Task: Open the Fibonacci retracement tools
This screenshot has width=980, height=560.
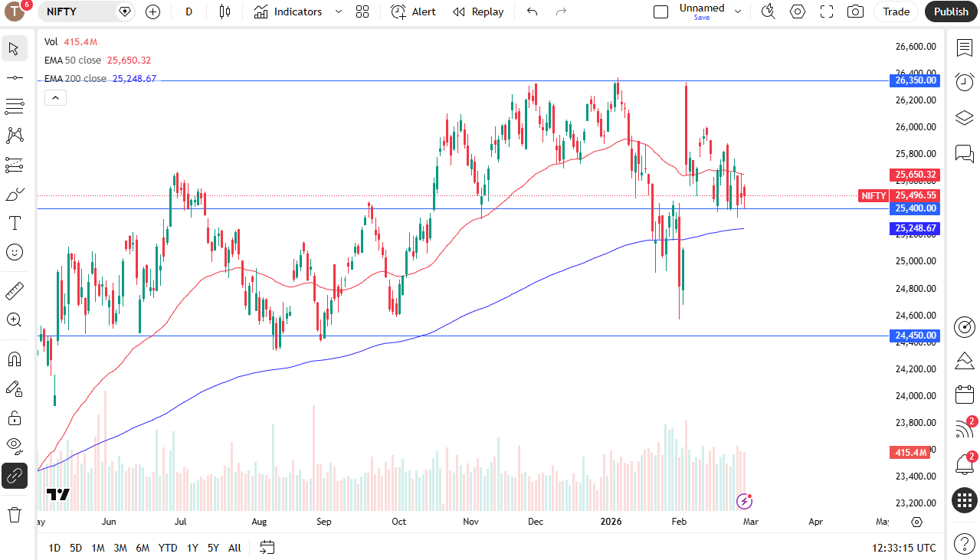Action: point(14,106)
